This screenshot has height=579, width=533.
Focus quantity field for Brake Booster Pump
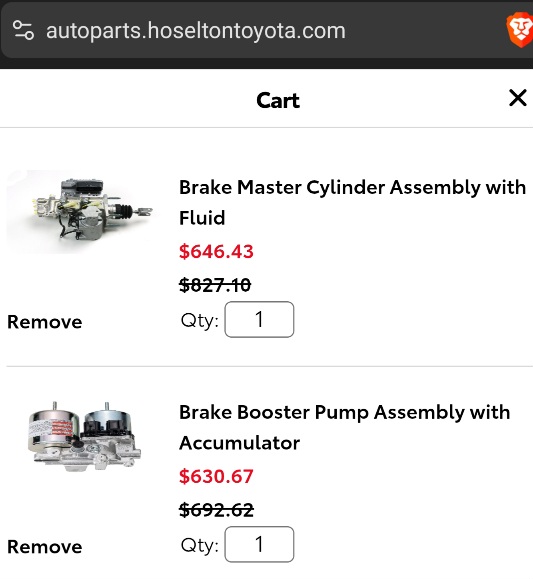click(259, 544)
